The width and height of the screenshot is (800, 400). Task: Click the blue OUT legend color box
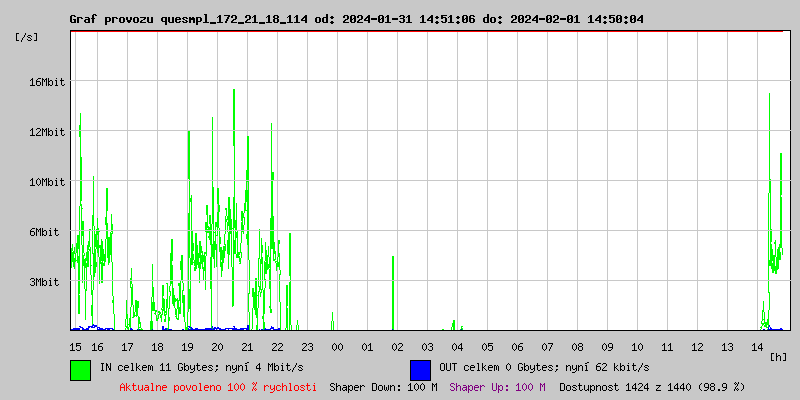[420, 369]
